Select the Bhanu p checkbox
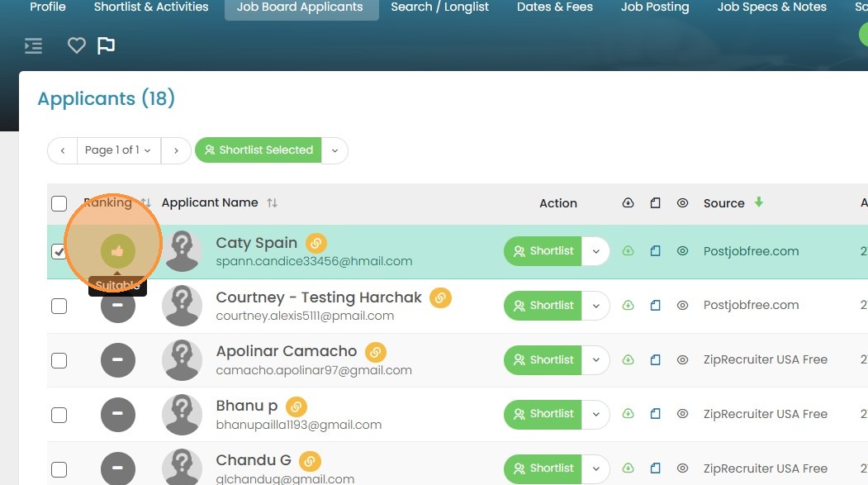Screen dimensions: 868x485 [59, 416]
